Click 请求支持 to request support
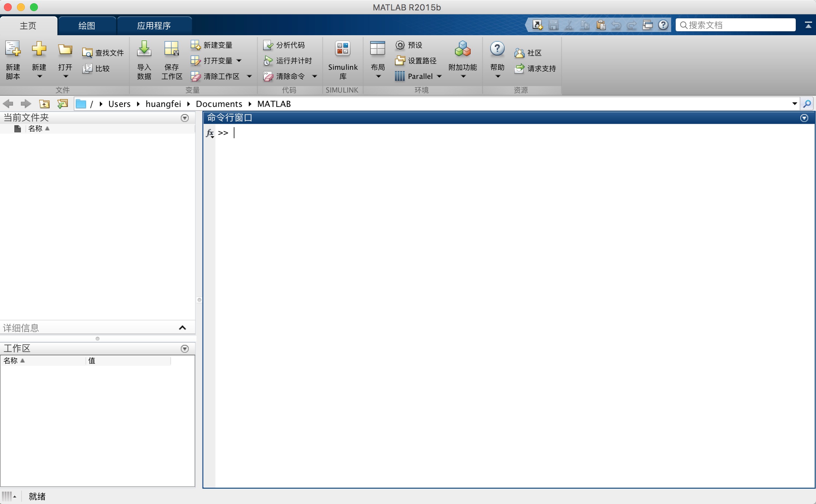 535,68
